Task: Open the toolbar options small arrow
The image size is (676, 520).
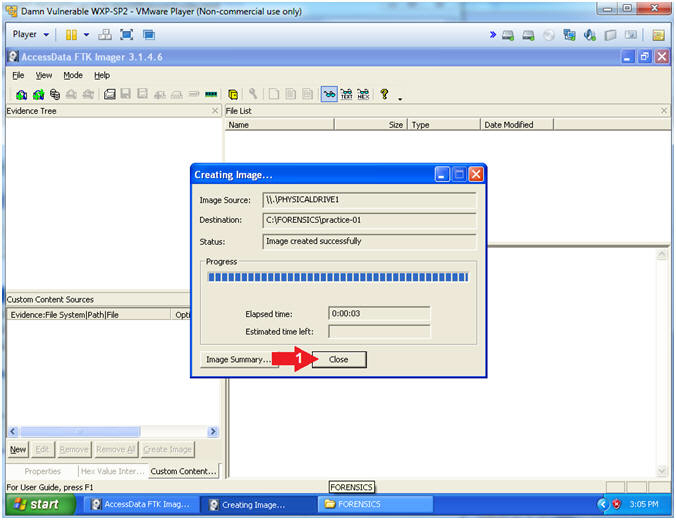Action: (x=400, y=99)
